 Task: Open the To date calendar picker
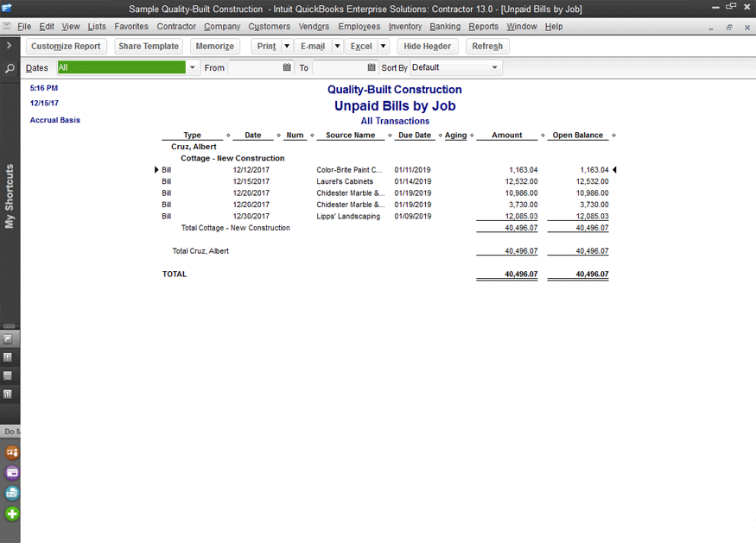372,67
